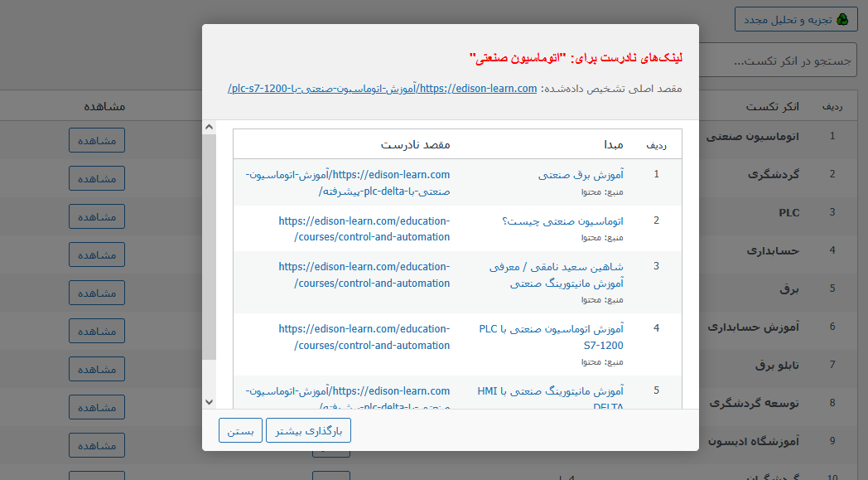The image size is (868, 480).
Task: Click the modal scrollbar up arrow
Action: (x=209, y=128)
